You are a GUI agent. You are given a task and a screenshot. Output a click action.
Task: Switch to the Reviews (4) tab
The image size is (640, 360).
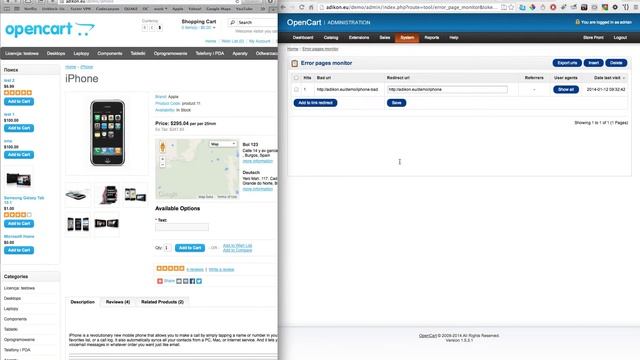click(x=118, y=302)
